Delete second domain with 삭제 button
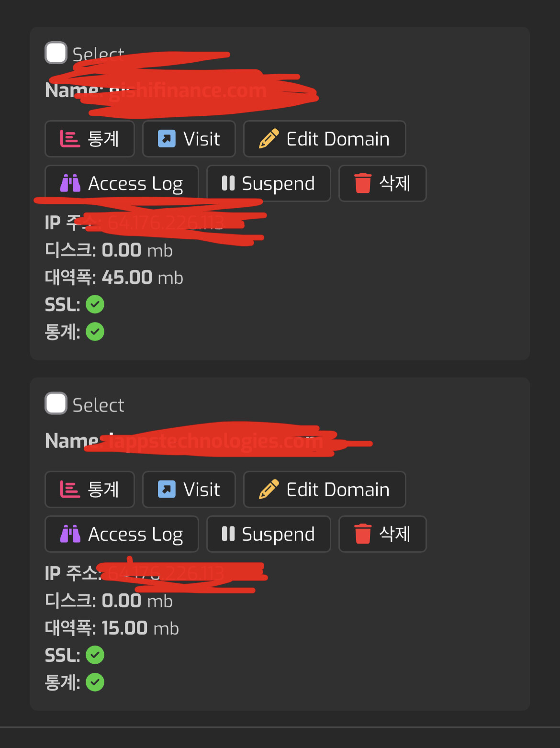560x748 pixels. 382,534
